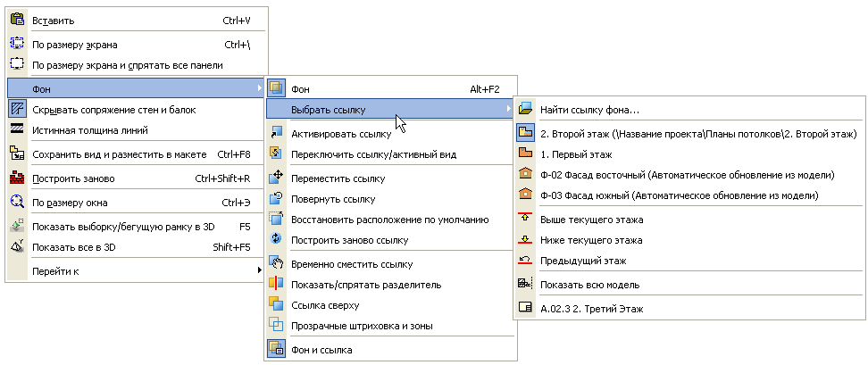Toggle Прозрачные штриховка и зоны
Image resolution: width=868 pixels, height=365 pixels.
(391, 326)
